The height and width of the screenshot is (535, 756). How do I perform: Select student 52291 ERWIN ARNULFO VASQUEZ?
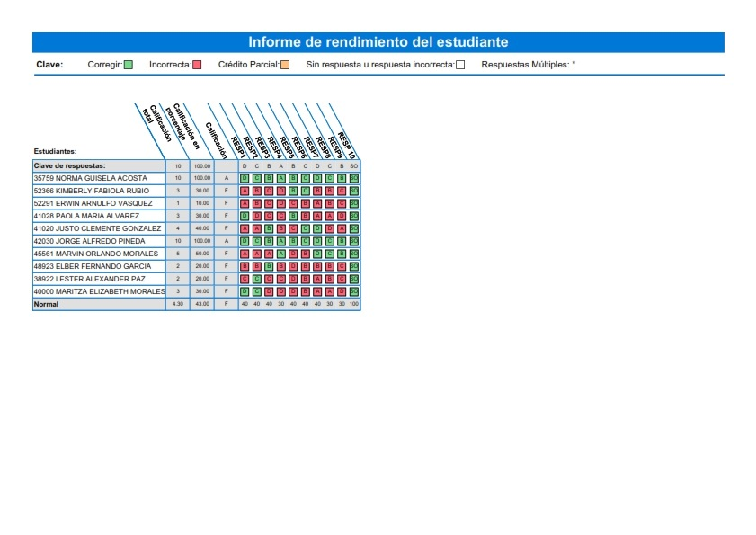coord(93,203)
